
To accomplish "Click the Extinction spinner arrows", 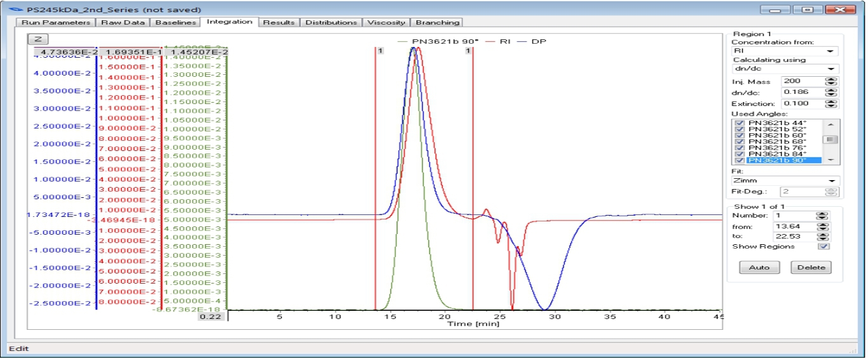I will (829, 103).
